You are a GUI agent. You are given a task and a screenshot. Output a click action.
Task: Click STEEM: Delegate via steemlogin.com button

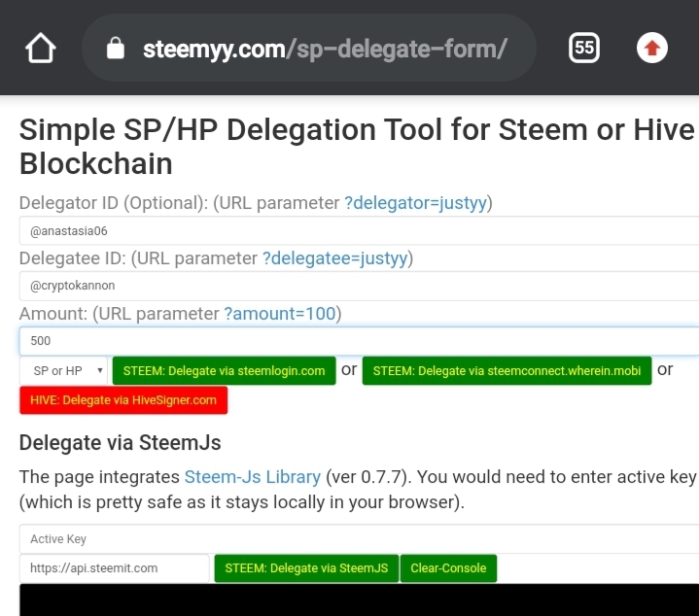[225, 370]
